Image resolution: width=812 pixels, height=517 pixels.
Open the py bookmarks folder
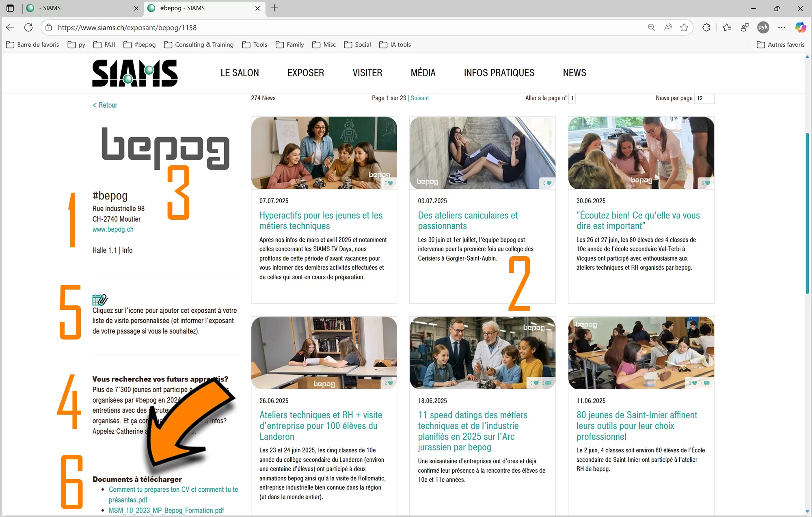(77, 45)
